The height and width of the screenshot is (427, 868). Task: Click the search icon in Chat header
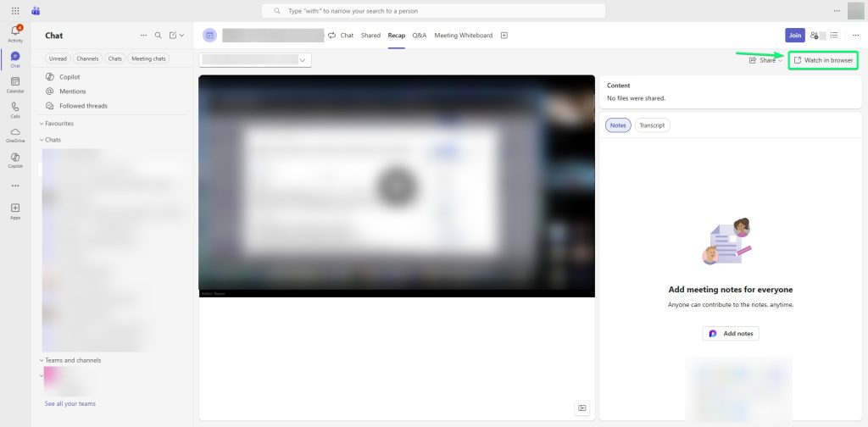click(158, 36)
